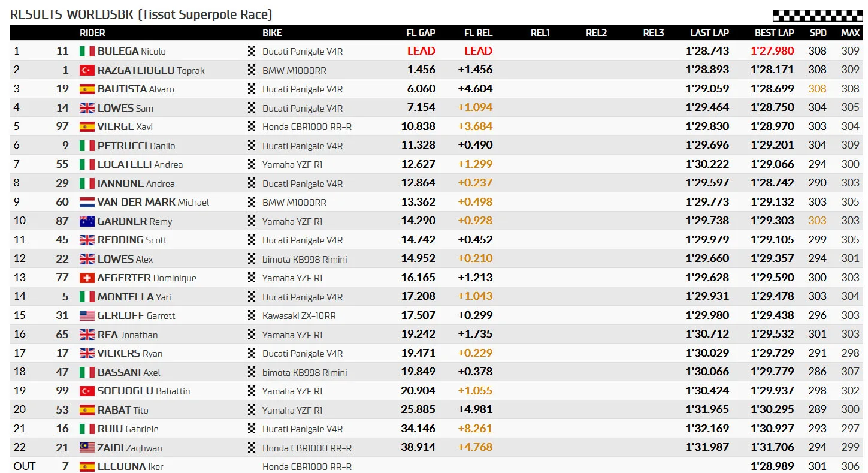Click the FL REL value +4.981

point(475,409)
